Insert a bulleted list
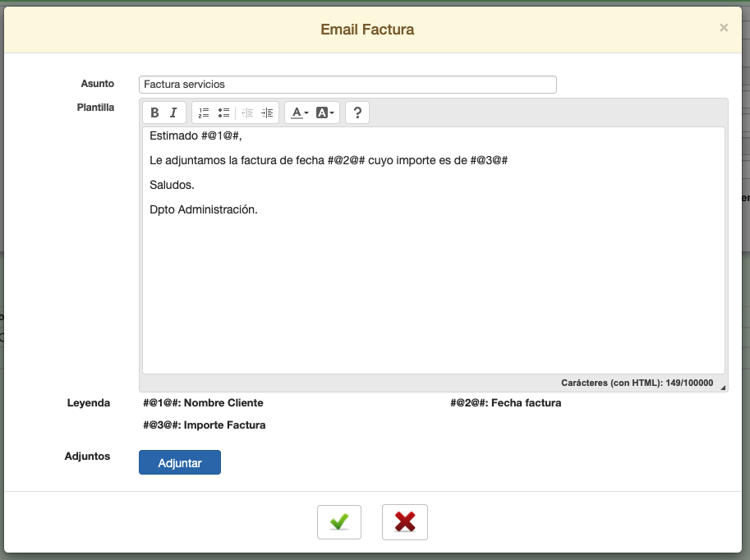The width and height of the screenshot is (750, 560). (x=223, y=112)
